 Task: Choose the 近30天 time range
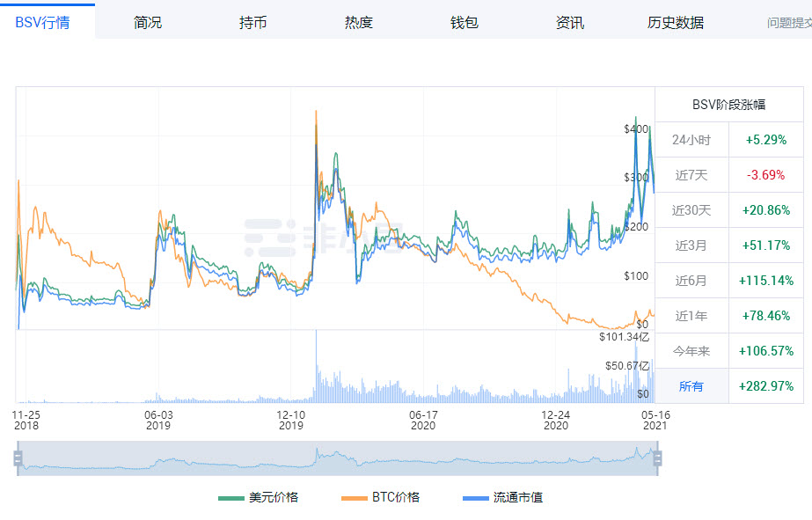tap(691, 210)
